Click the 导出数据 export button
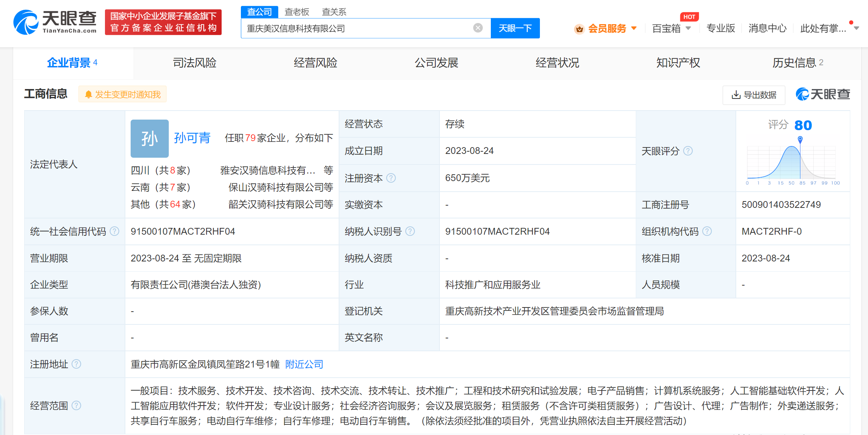This screenshot has width=868, height=435. click(754, 95)
